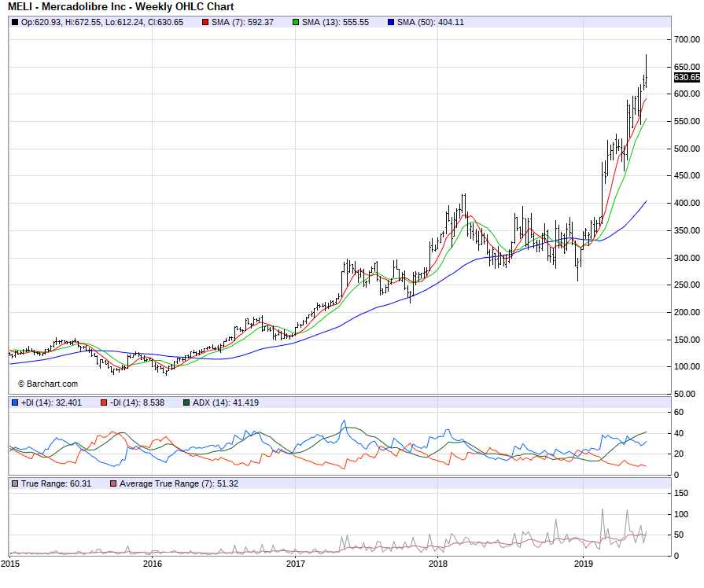
Task: Click the blue SMA (50) legend square
Action: (391, 22)
